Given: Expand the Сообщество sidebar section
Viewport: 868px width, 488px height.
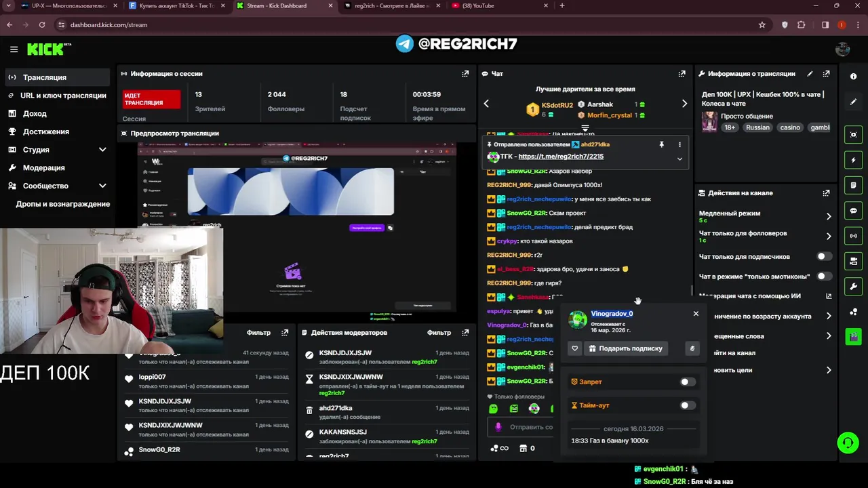Looking at the screenshot, I should (x=102, y=186).
